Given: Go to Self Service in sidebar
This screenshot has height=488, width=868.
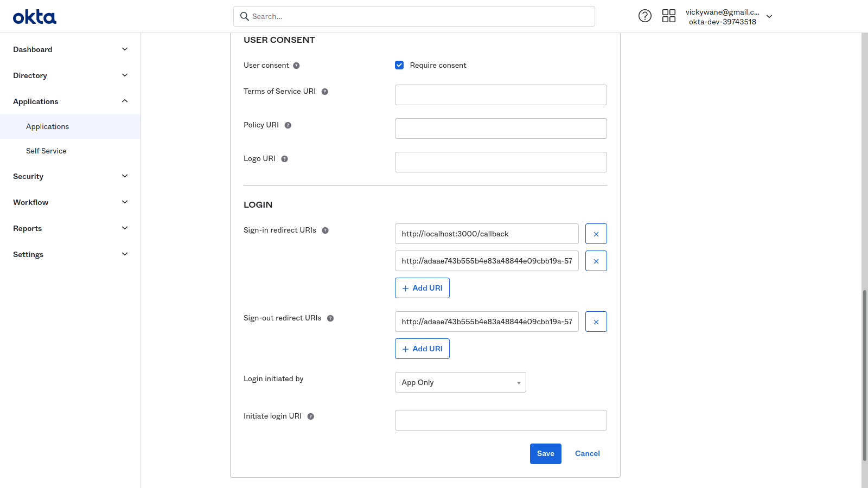Looking at the screenshot, I should click(x=46, y=151).
